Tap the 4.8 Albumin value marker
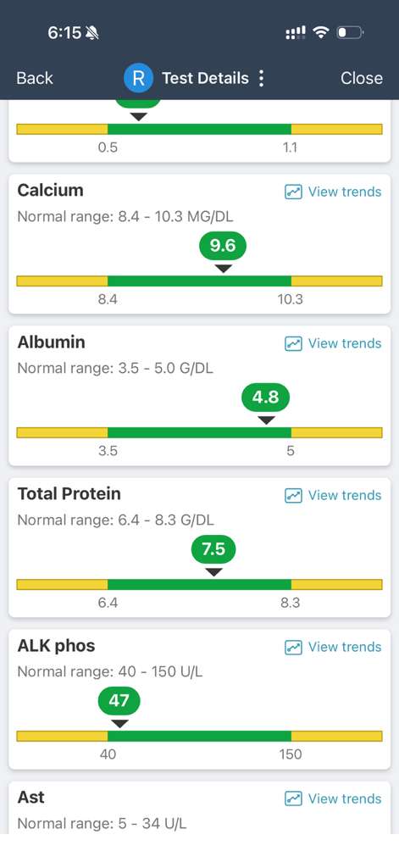The width and height of the screenshot is (399, 868). click(266, 398)
